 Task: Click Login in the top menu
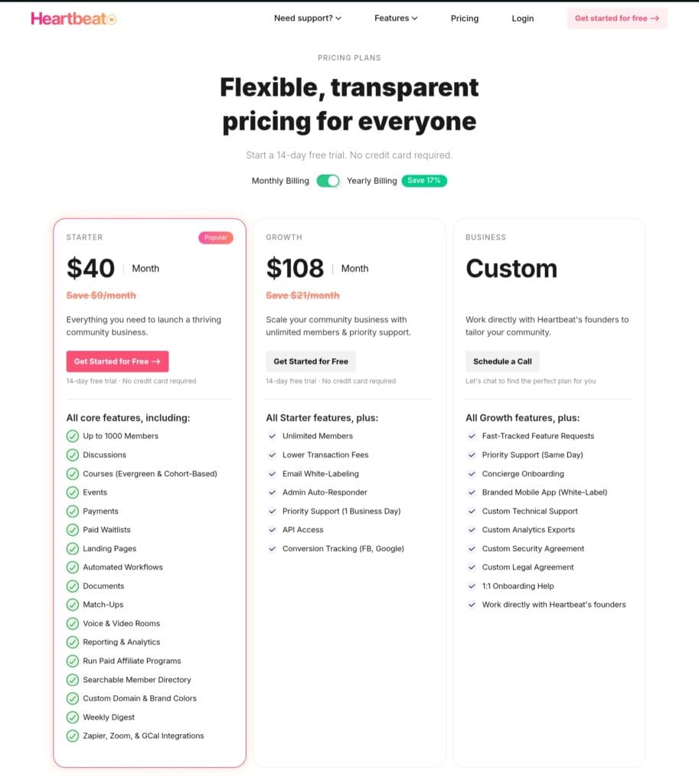[522, 18]
